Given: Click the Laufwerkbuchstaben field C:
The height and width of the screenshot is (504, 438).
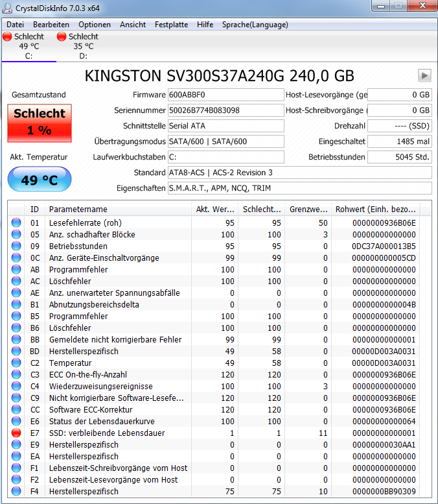Looking at the screenshot, I should pyautogui.click(x=225, y=157).
